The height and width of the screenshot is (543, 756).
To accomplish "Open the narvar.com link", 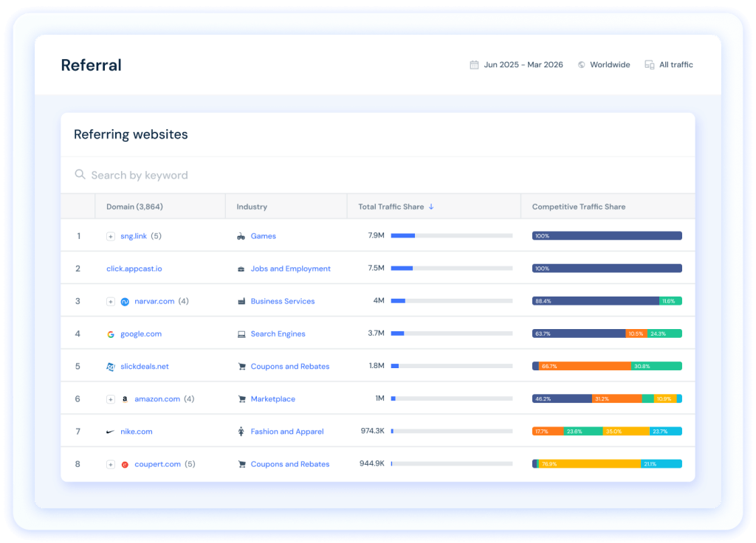I will click(x=154, y=301).
